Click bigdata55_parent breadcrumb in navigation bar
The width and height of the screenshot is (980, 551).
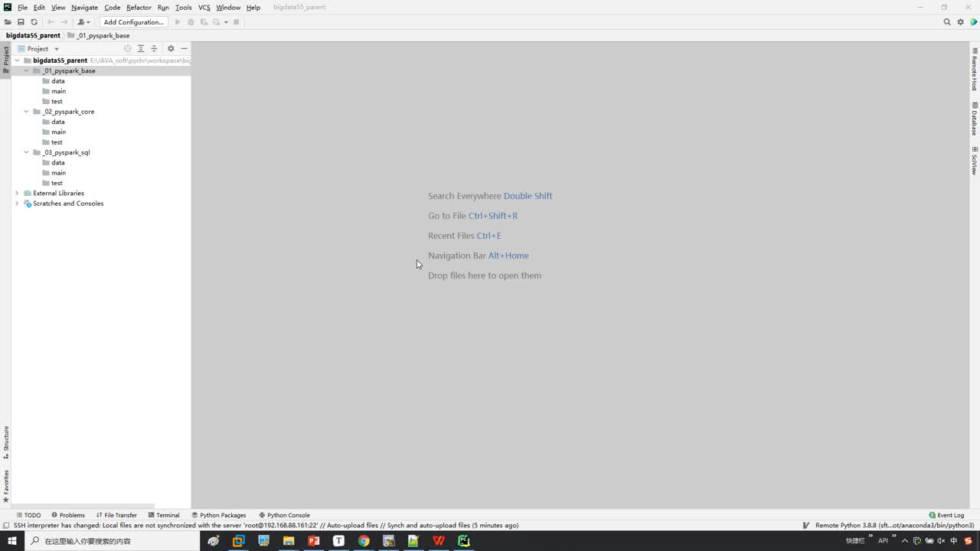33,35
